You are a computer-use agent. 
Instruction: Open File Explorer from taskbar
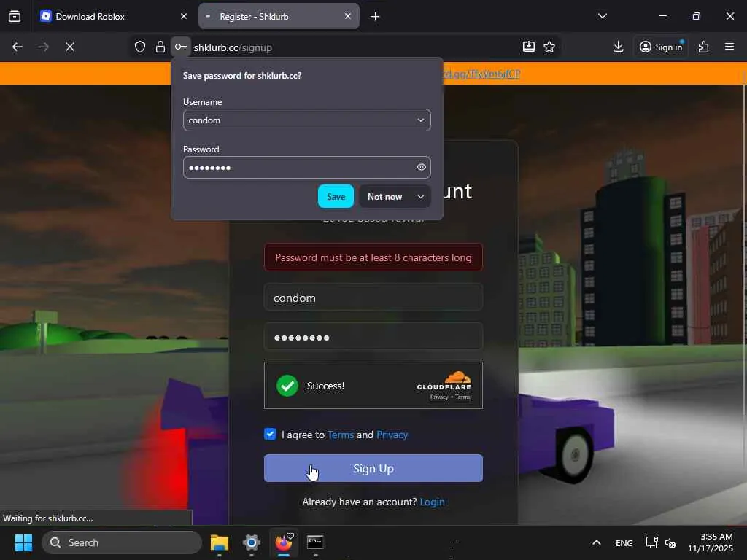point(220,542)
